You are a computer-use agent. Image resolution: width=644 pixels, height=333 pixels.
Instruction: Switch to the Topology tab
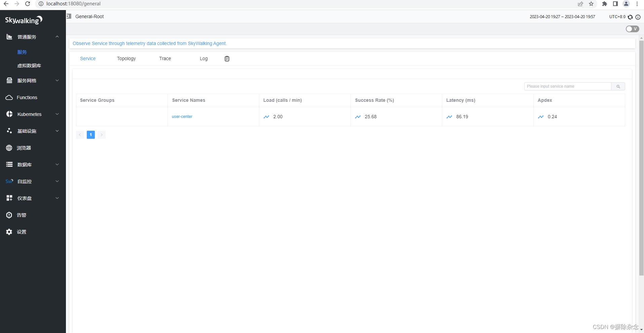tap(126, 58)
